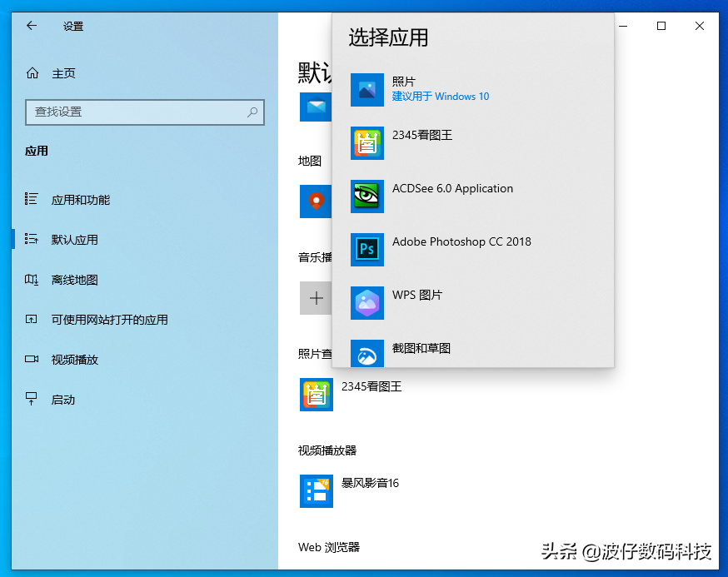Click the 暴风影音16 video player icon
The height and width of the screenshot is (577, 728).
pos(317,491)
